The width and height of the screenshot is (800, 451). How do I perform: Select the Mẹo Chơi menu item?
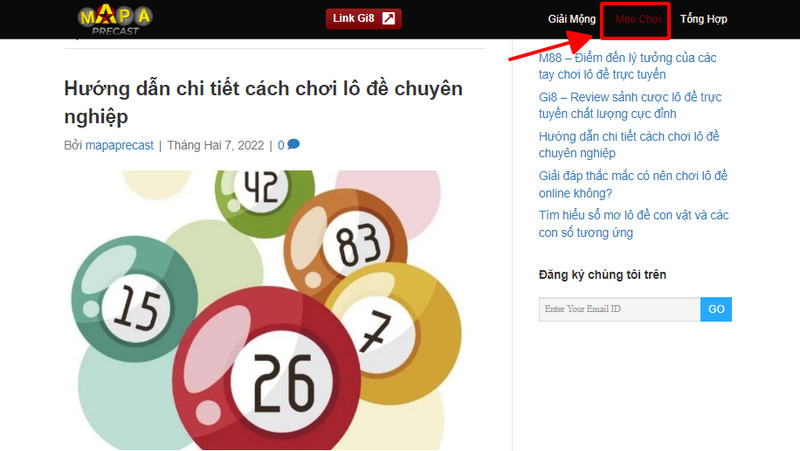tap(638, 19)
